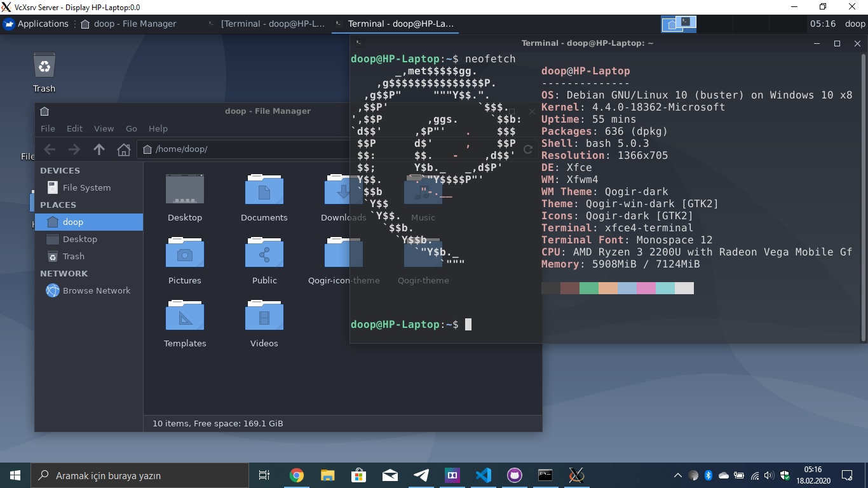Open Task View on Windows taskbar

click(x=264, y=475)
